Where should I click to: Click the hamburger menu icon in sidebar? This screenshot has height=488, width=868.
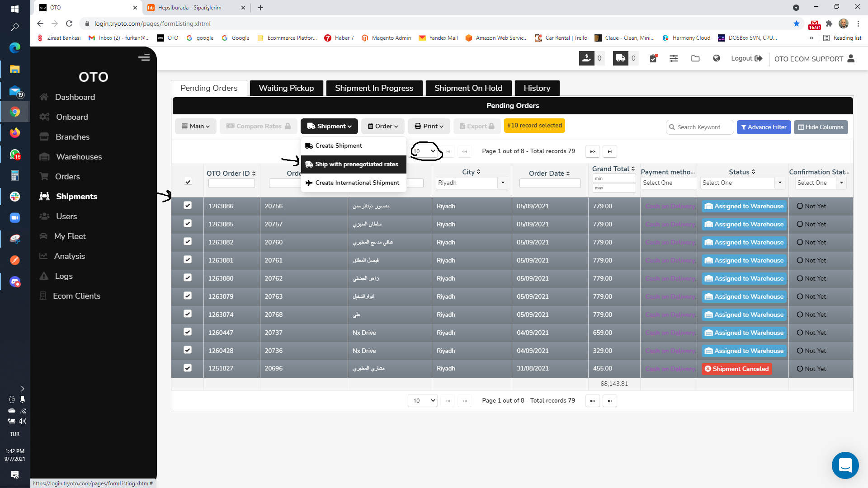144,57
